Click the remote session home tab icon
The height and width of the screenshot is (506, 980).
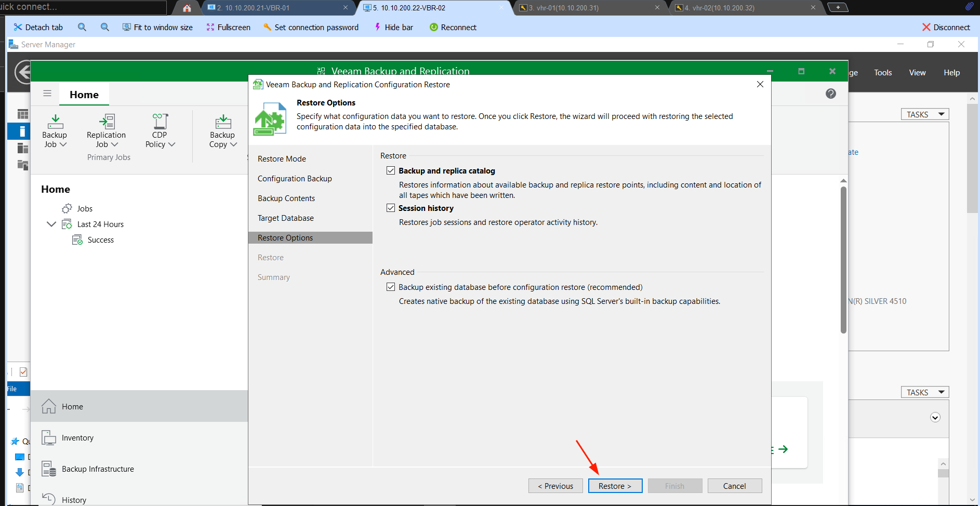coord(187,8)
